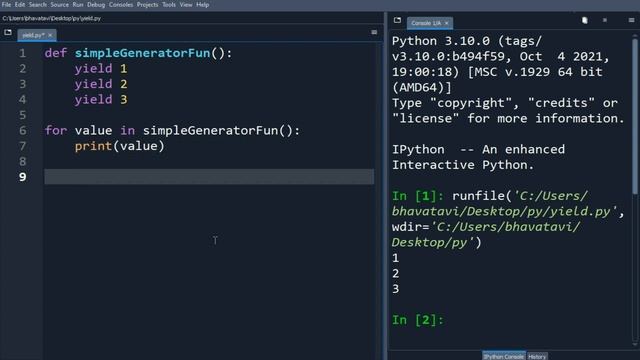Screen dimensions: 640x360
Task: Click output value '3' in console
Action: coord(395,289)
